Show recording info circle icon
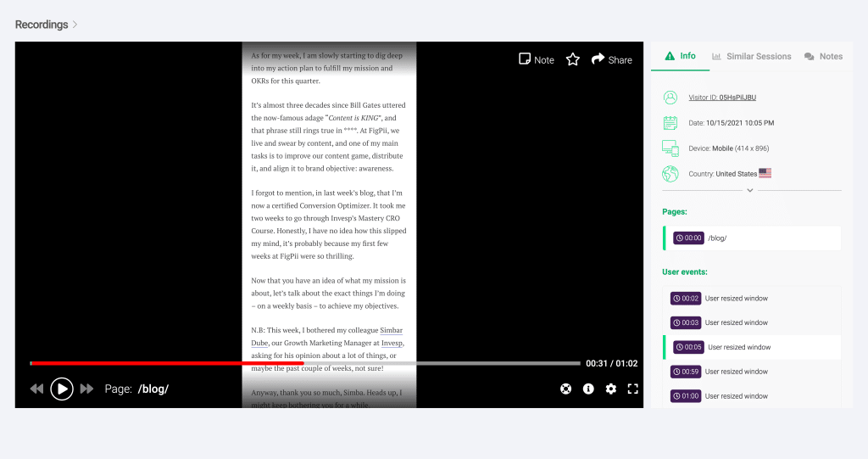 tap(588, 389)
